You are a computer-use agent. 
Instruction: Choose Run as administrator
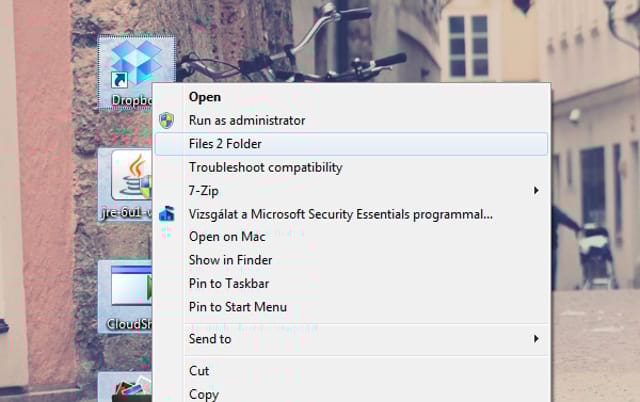tap(351, 120)
